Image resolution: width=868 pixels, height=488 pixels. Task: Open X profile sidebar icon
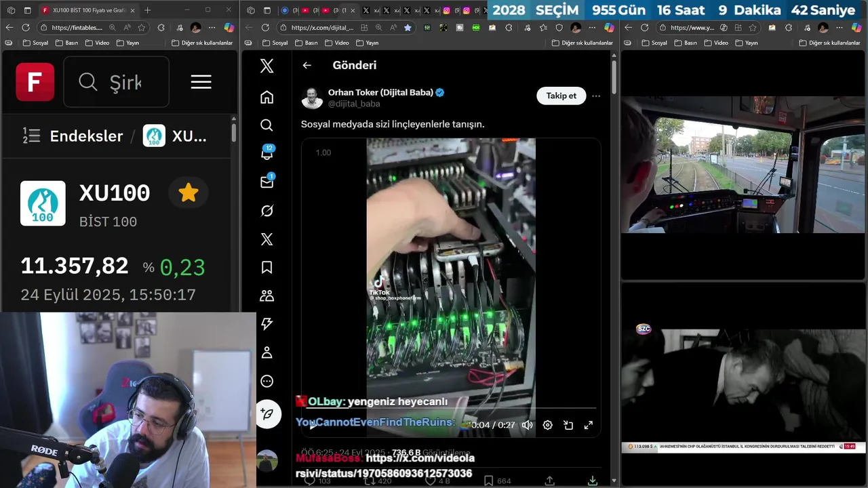pos(267,352)
